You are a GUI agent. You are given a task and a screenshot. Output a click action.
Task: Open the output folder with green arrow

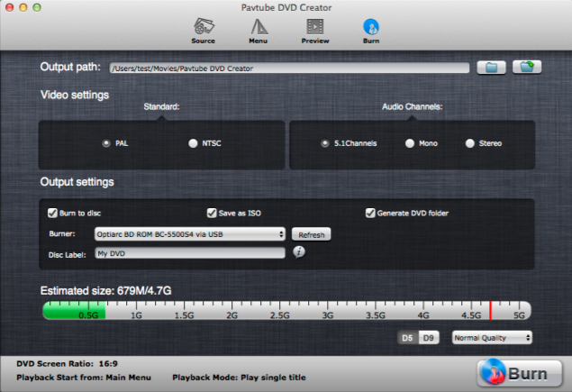[x=527, y=68]
